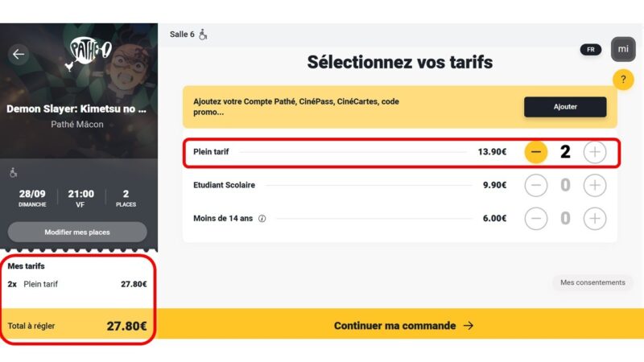Click the wheelchair icon next to Salle 6
Screen dimensions: 644x362
[203, 35]
